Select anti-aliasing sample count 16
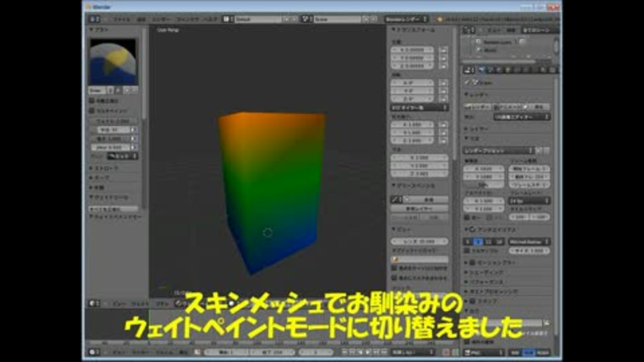 coord(498,242)
